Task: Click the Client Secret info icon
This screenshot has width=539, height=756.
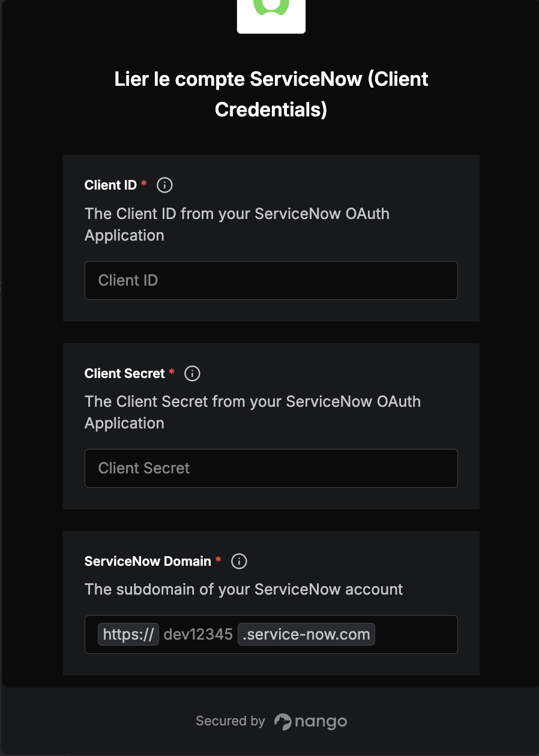Action: [x=192, y=373]
